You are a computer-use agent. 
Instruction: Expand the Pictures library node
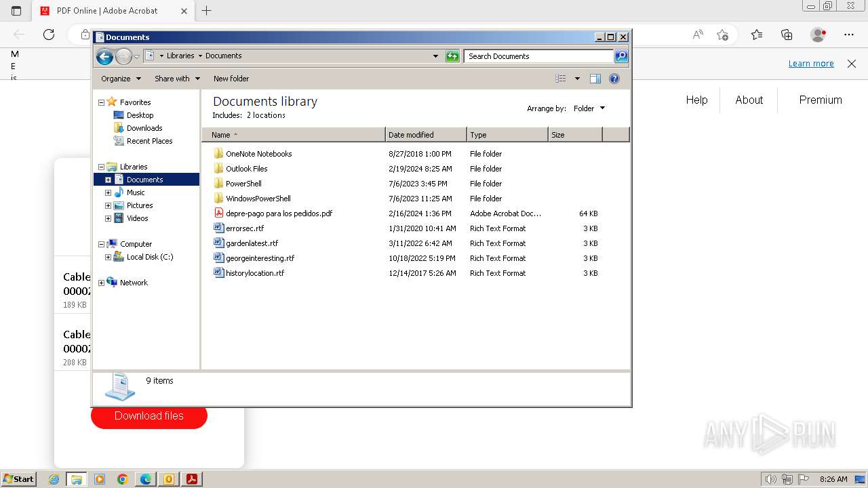point(108,205)
